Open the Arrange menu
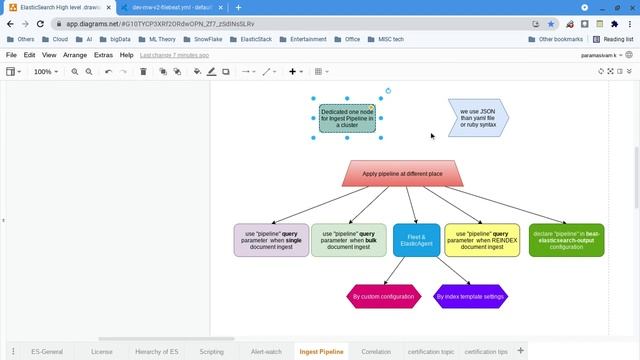The image size is (640, 360). (75, 55)
